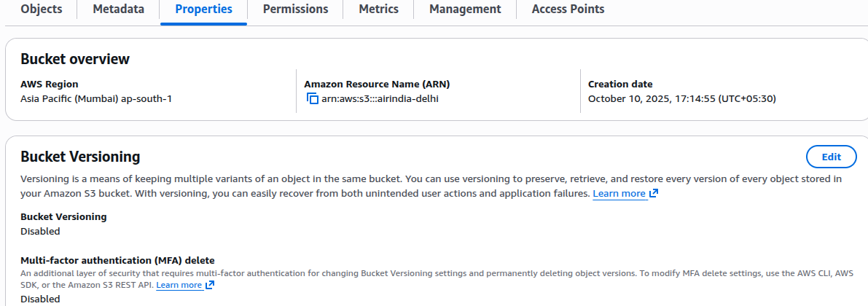Click external link icon beside MFA delete Learn more
The height and width of the screenshot is (306, 868).
[x=210, y=285]
